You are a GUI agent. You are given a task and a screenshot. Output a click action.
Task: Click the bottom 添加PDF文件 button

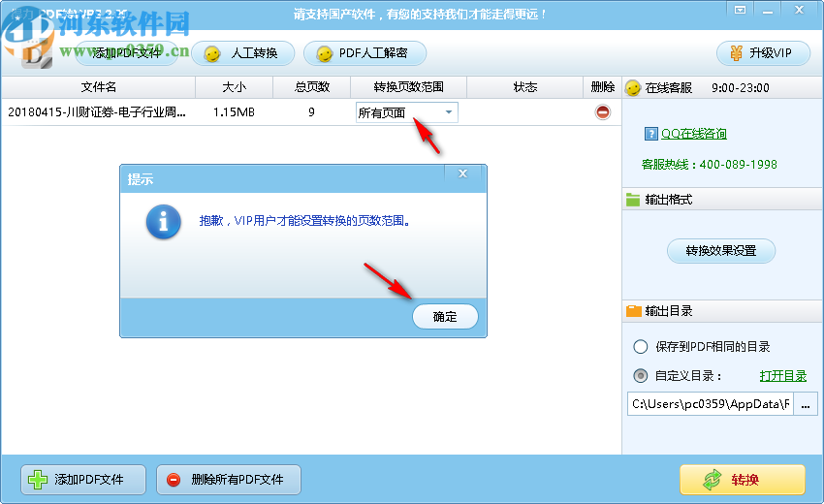coord(83,480)
